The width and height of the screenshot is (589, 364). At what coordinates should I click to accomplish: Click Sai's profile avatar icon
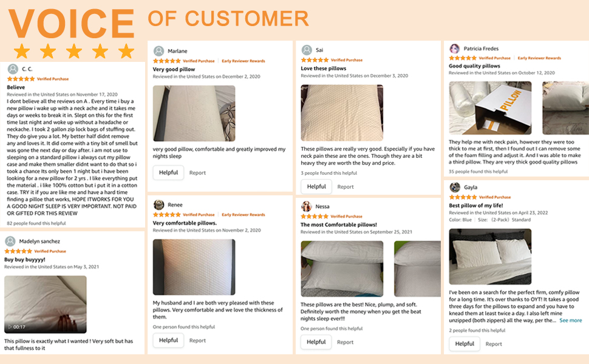click(307, 50)
